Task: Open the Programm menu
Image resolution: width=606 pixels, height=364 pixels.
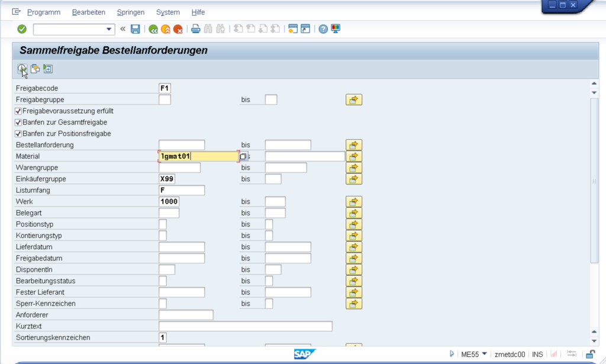Action: point(44,12)
